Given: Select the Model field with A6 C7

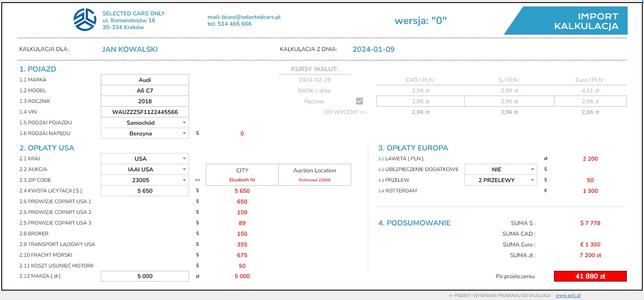Looking at the screenshot, I should click(x=144, y=90).
